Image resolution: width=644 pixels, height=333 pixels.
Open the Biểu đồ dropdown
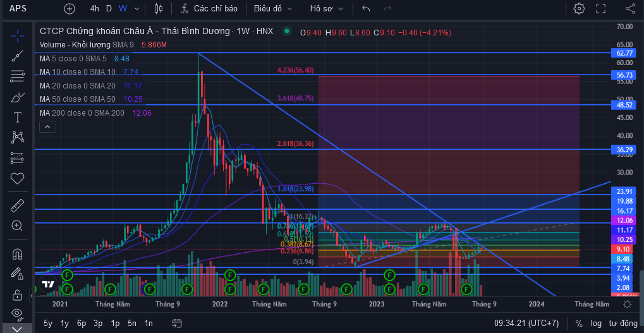273,9
